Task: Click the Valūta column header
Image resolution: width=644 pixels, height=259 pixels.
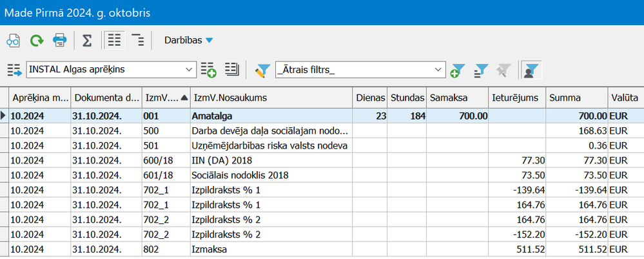Action: coord(625,98)
